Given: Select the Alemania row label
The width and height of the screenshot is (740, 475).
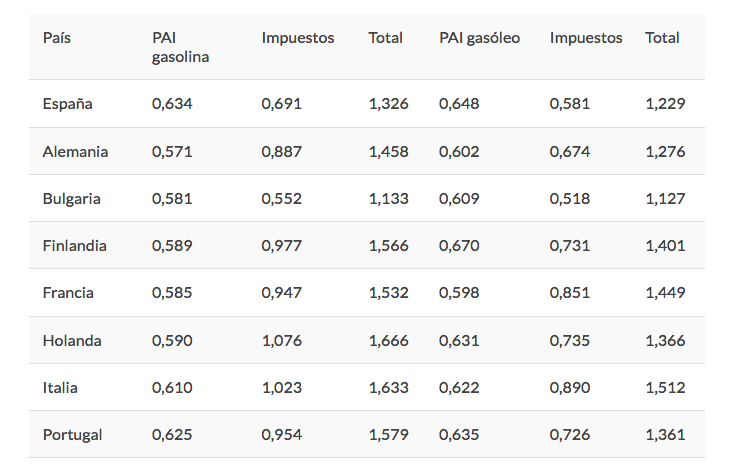Looking at the screenshot, I should point(75,152).
